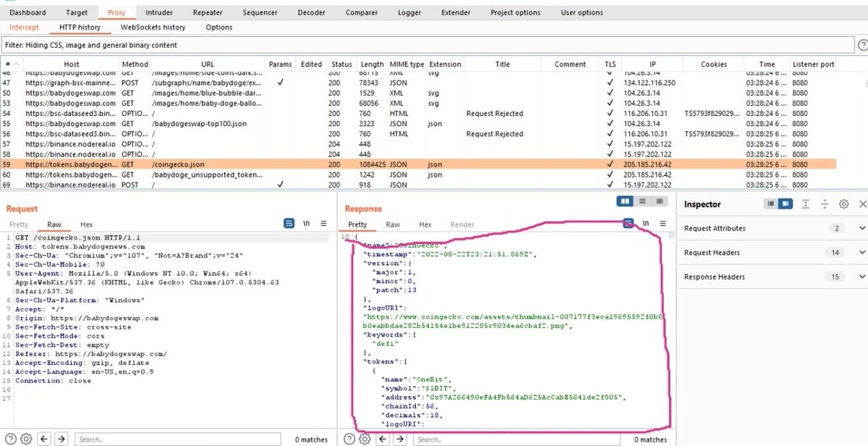Sort history by MIME type column

coord(407,64)
